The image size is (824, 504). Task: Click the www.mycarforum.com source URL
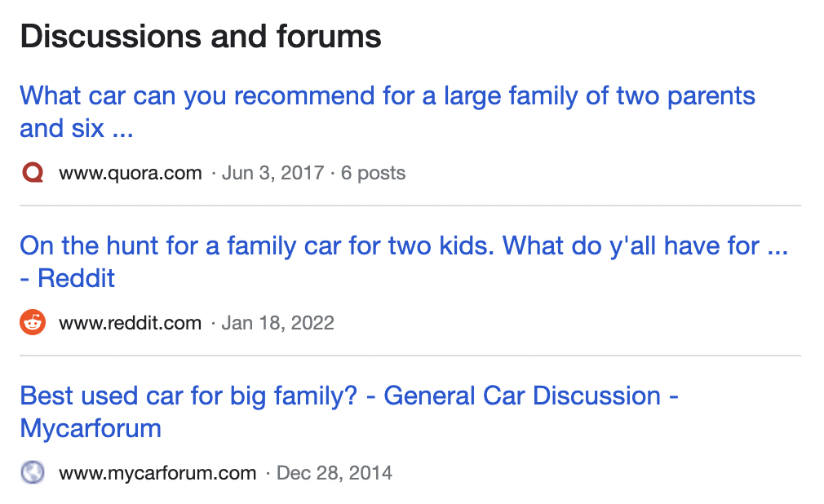tap(157, 473)
